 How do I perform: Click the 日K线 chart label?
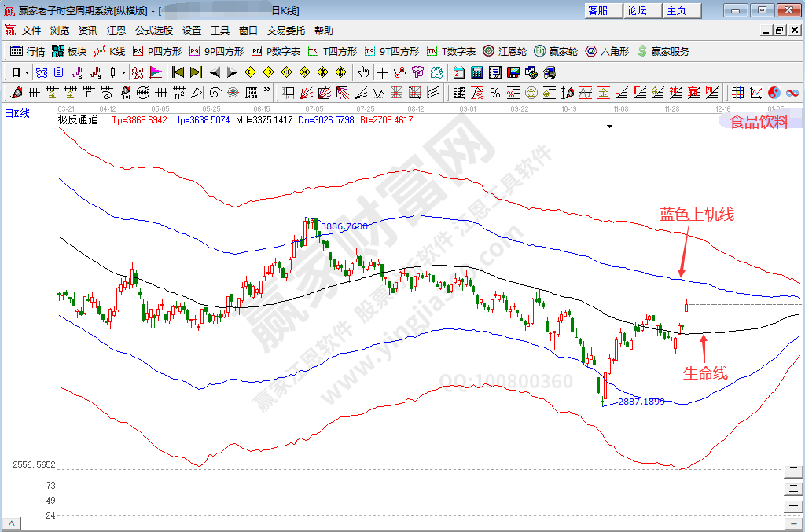tap(17, 114)
